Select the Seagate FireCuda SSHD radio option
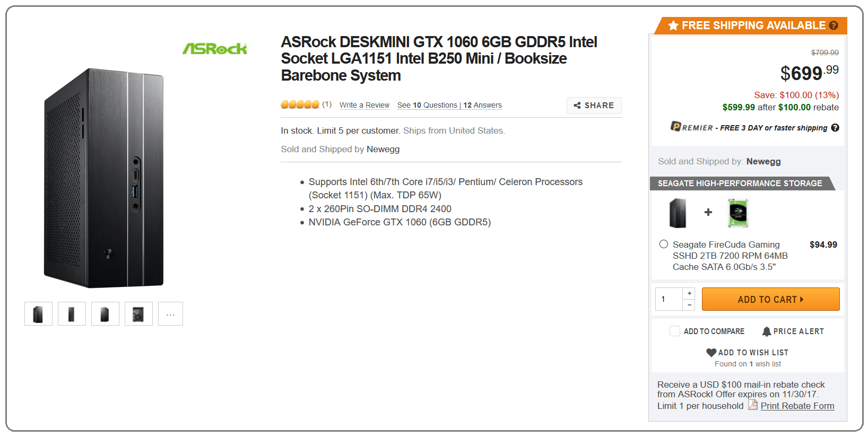Screen dimensions: 868x437 click(664, 244)
